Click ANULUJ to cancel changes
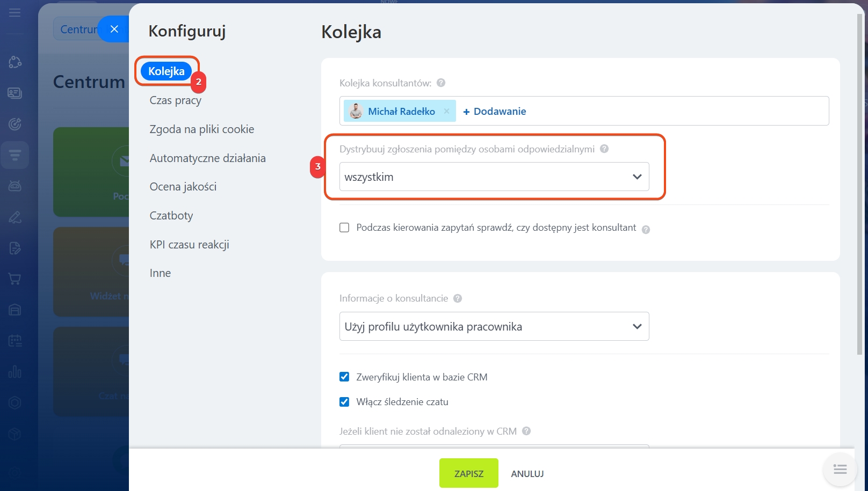Image resolution: width=868 pixels, height=491 pixels. pyautogui.click(x=527, y=474)
